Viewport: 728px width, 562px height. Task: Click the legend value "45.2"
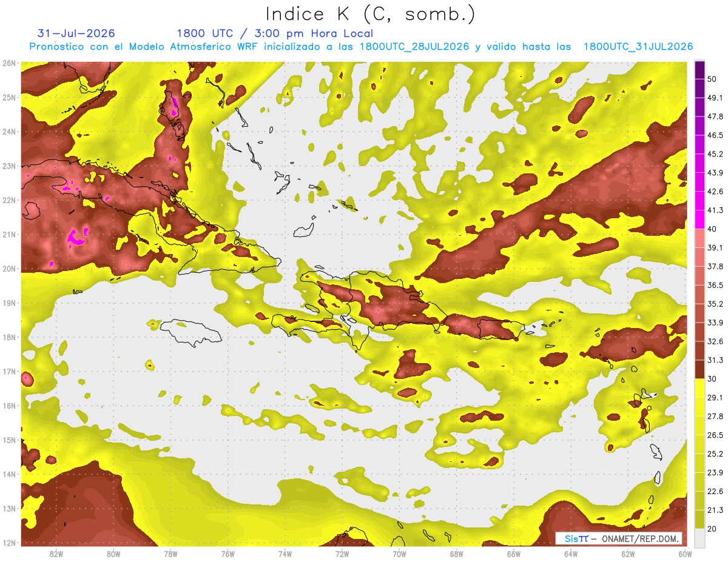[x=715, y=154]
